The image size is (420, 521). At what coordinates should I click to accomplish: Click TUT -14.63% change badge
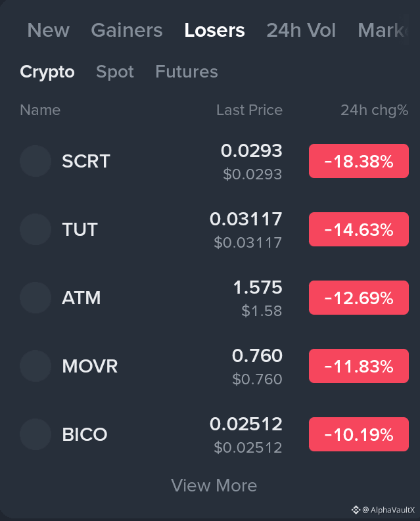pyautogui.click(x=359, y=229)
